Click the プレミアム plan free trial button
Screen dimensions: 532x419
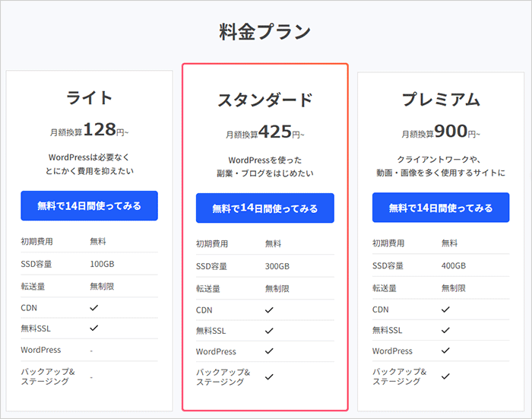(441, 208)
